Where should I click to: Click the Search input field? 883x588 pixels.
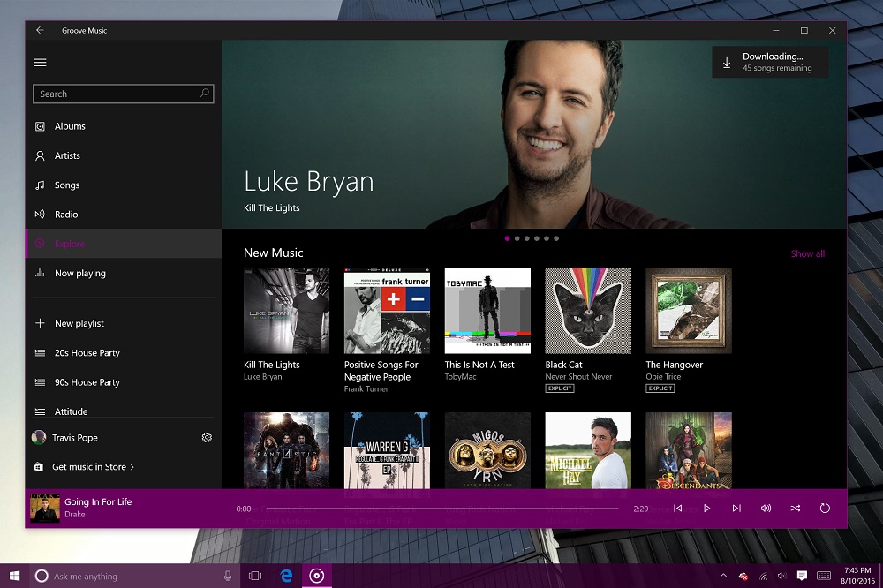124,94
